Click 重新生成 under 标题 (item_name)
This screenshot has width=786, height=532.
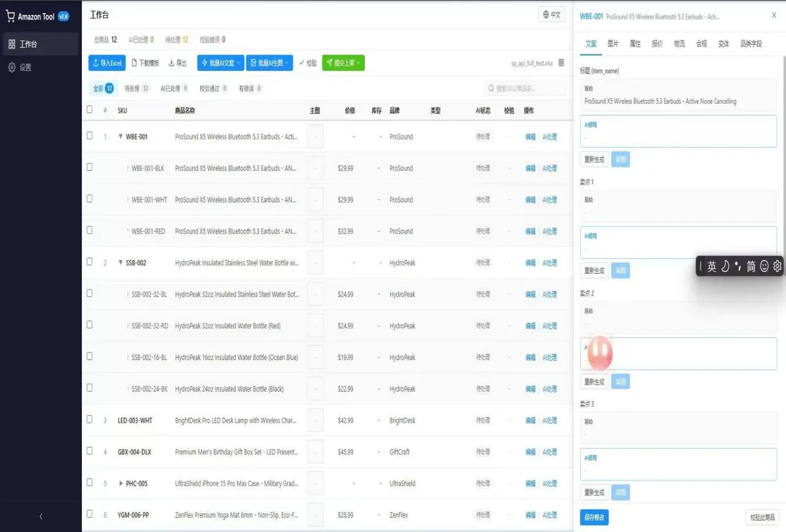coord(594,159)
